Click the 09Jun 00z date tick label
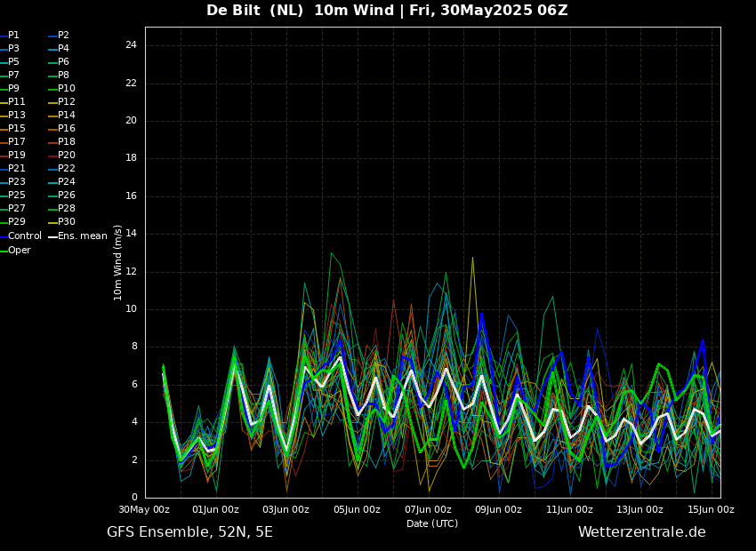756x551 pixels. 498,510
